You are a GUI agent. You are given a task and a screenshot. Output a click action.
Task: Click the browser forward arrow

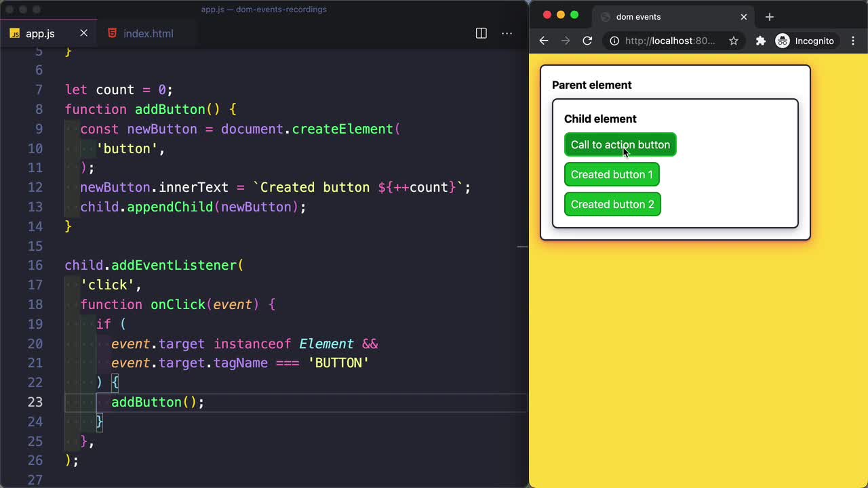[x=566, y=41]
